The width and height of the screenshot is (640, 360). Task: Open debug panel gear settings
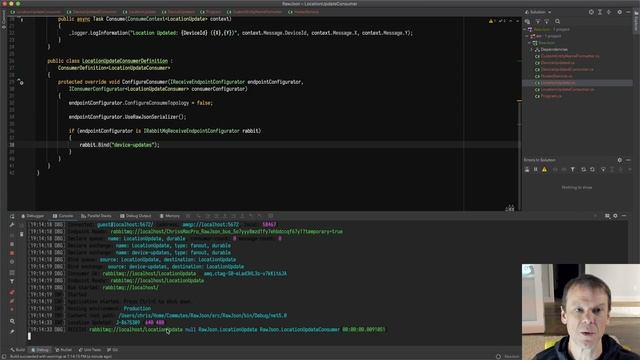pos(615,216)
